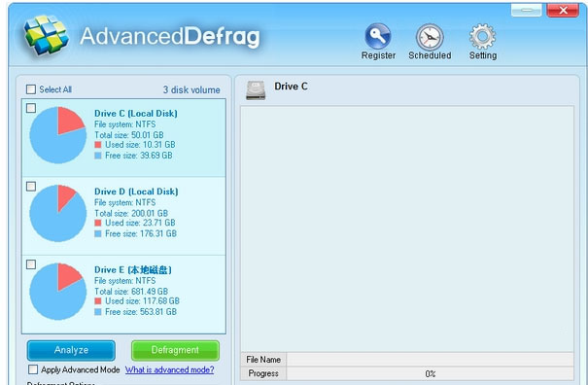Tick the Select All checkbox
Screen dimensions: 588x385
coord(31,89)
